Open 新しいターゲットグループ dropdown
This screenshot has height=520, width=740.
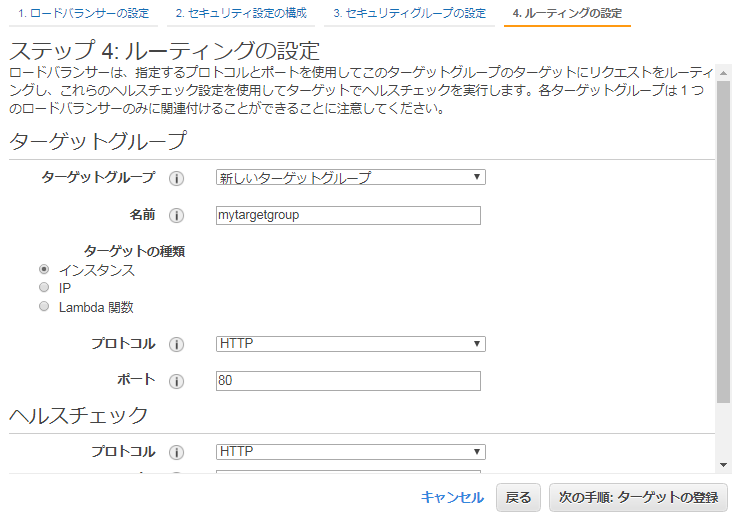click(350, 178)
